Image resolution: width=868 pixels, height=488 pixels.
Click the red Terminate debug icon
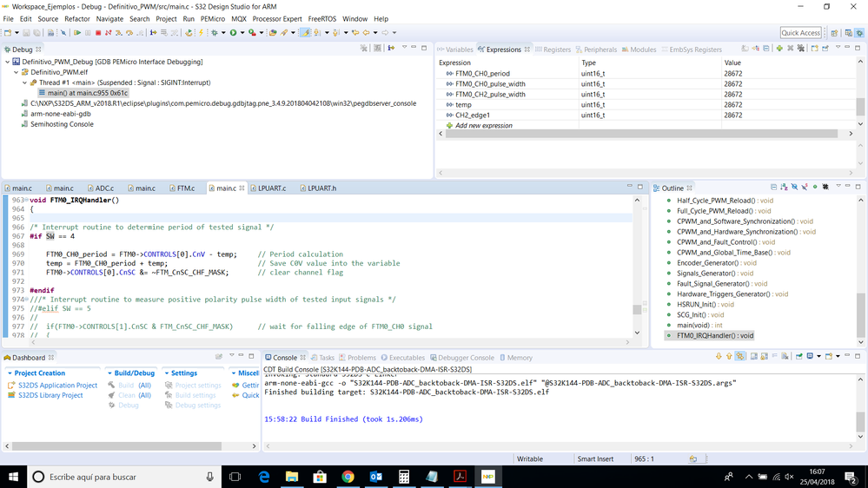tap(98, 33)
